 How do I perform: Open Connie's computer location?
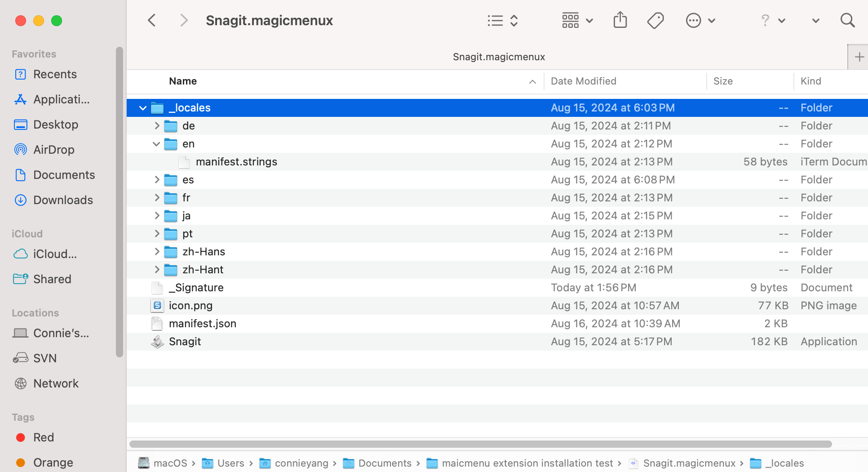click(x=61, y=333)
